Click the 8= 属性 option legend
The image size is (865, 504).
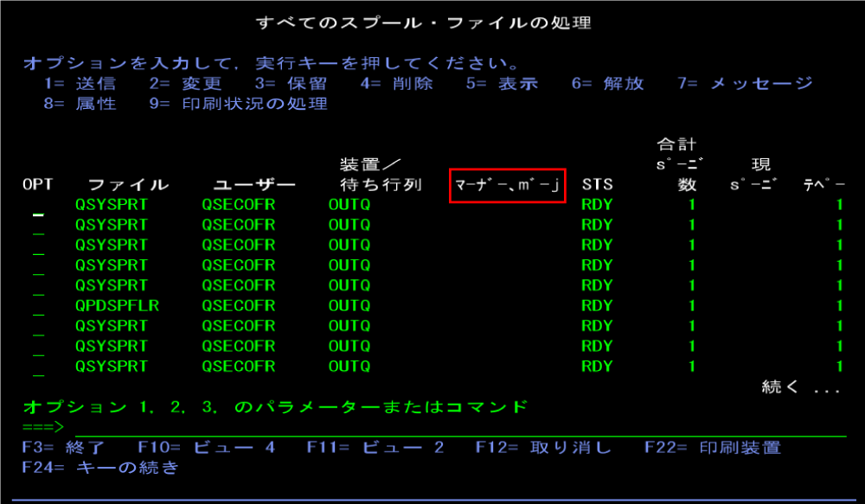[80, 104]
